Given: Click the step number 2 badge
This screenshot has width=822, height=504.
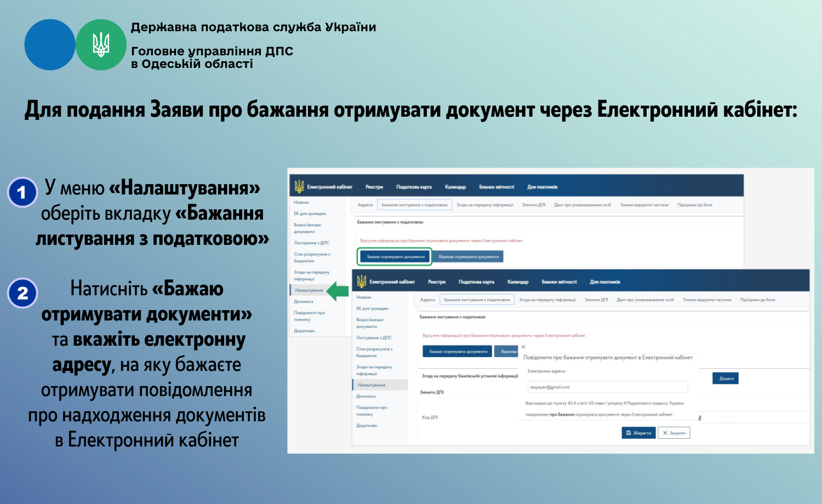Looking at the screenshot, I should click(22, 293).
